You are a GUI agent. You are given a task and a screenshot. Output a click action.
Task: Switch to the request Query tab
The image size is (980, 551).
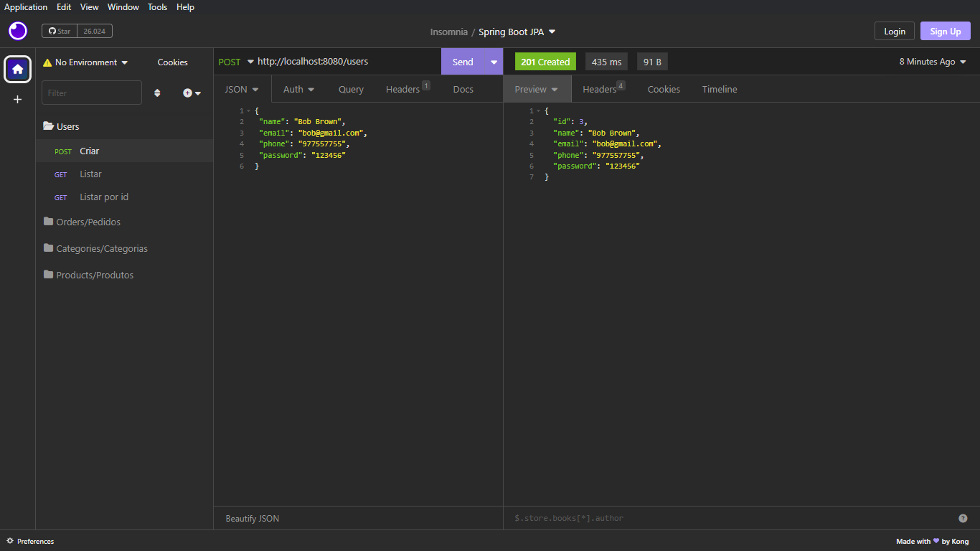point(351,89)
